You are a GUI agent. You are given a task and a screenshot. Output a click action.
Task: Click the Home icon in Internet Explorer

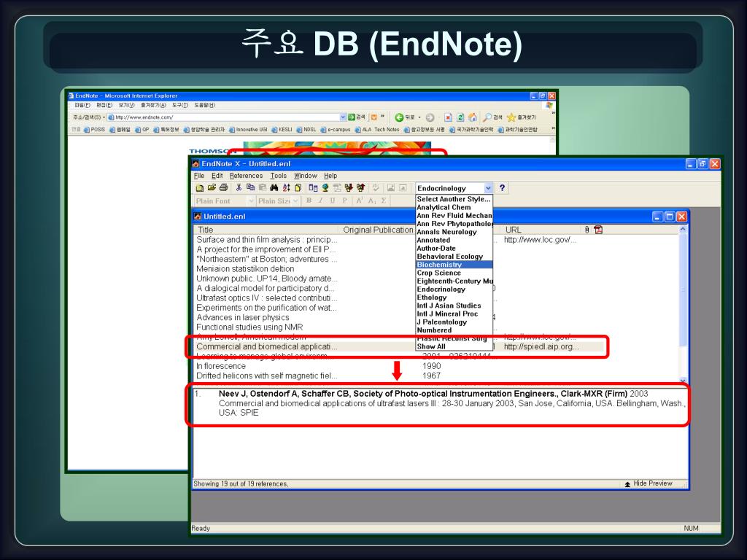[472, 117]
